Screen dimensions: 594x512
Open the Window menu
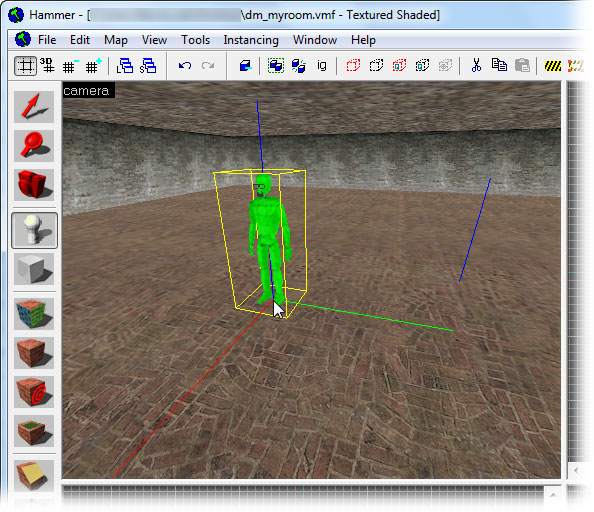[315, 40]
